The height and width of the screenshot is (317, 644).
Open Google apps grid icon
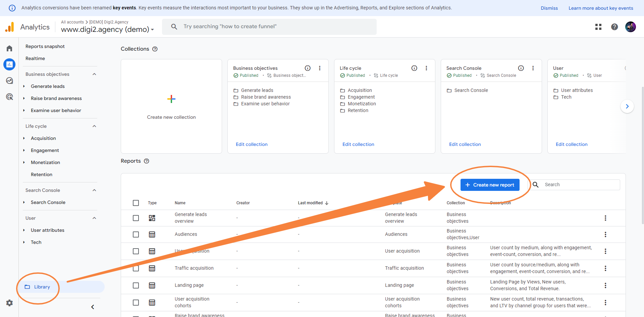click(x=598, y=27)
